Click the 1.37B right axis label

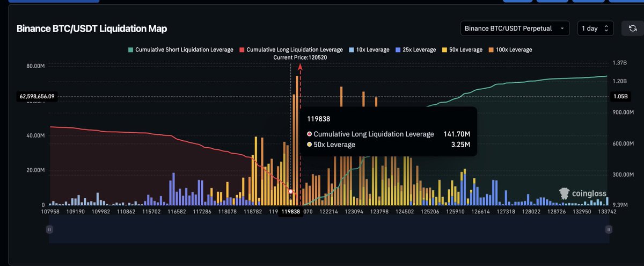click(x=620, y=63)
